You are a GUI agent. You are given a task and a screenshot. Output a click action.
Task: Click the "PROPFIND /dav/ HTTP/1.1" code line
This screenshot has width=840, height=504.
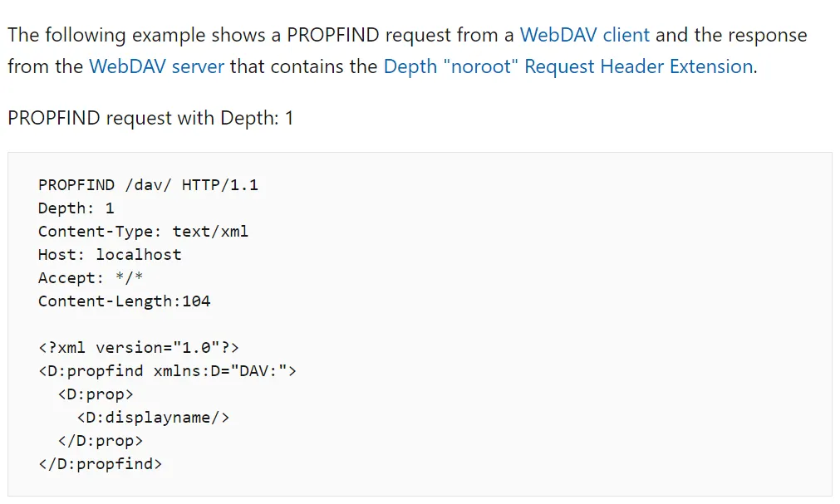[148, 184]
